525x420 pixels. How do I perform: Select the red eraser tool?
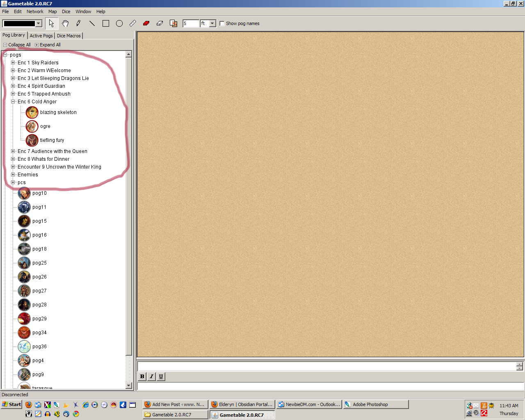(x=146, y=23)
